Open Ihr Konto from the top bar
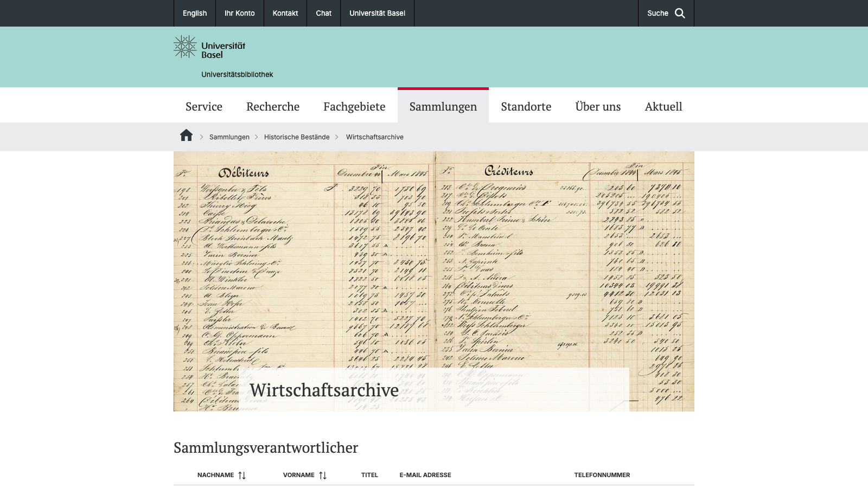 (x=240, y=13)
